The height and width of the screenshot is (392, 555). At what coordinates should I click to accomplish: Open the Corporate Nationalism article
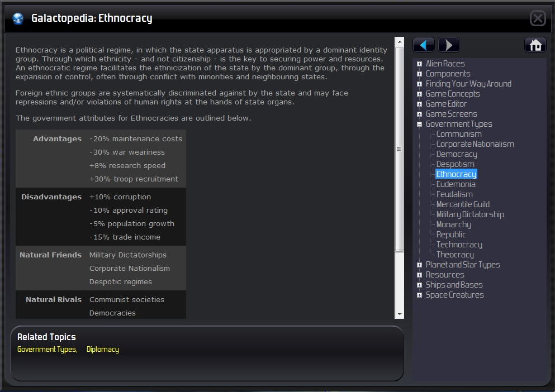475,144
